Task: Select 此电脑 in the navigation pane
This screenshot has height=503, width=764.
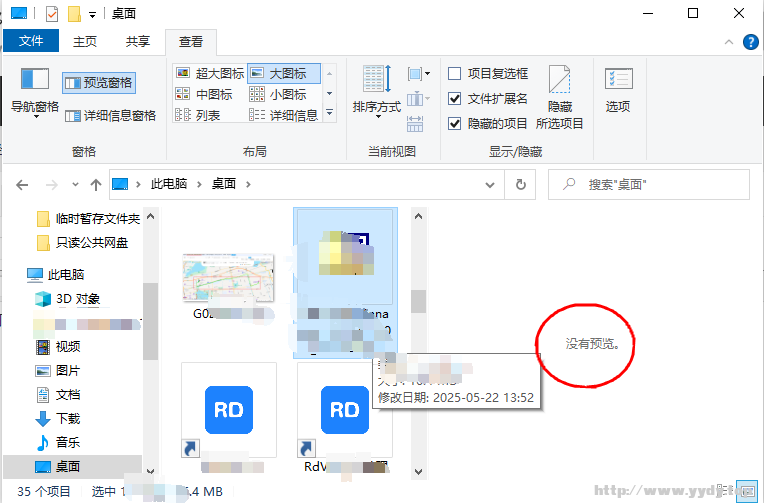Action: (56, 275)
